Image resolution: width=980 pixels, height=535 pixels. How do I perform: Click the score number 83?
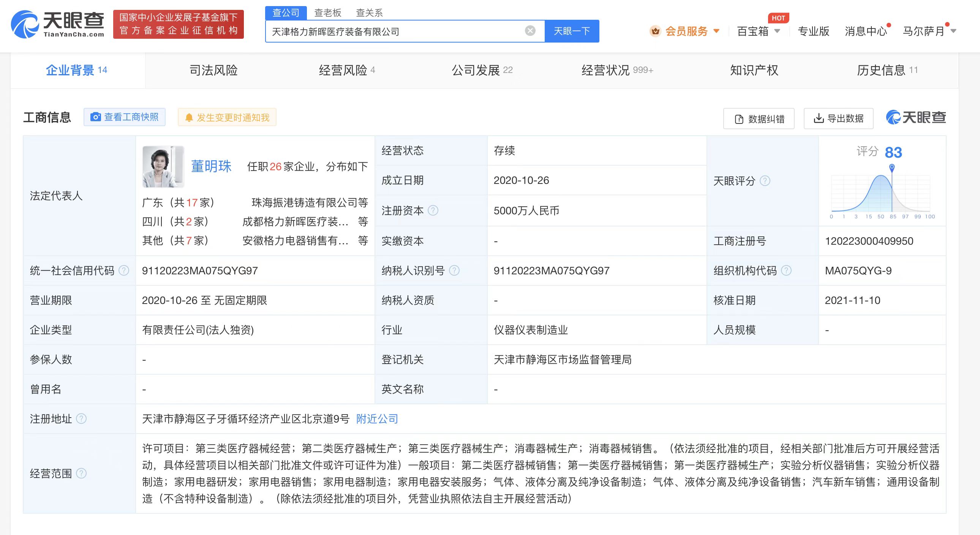[893, 153]
